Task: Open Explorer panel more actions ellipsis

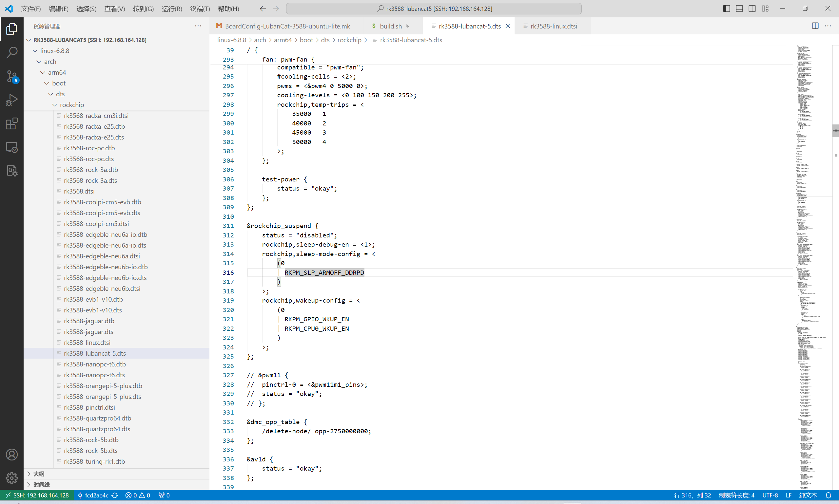Action: (198, 26)
